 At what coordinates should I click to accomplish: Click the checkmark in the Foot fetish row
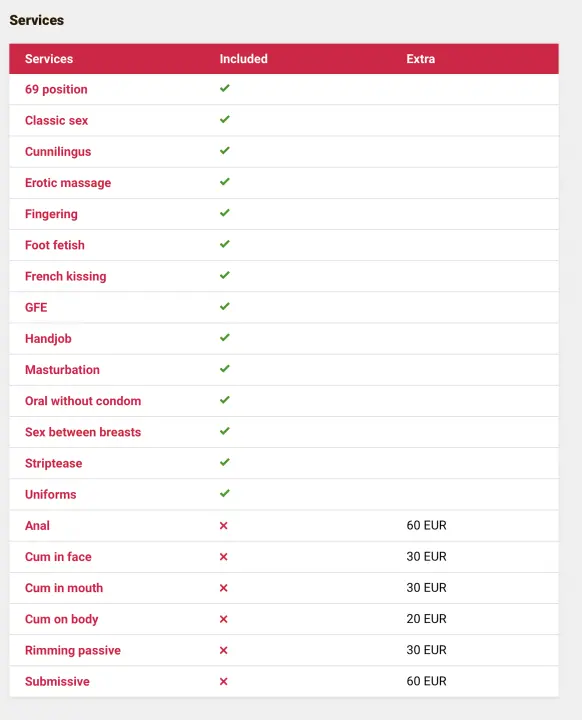click(x=225, y=244)
